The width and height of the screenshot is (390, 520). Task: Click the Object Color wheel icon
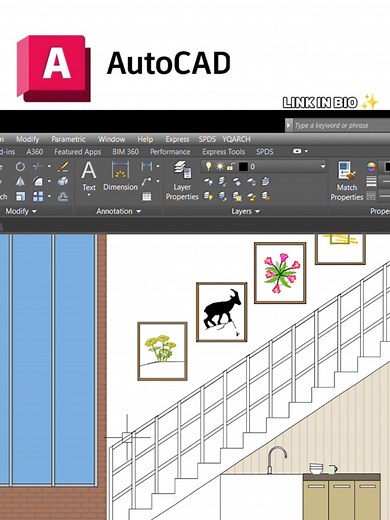(x=371, y=166)
